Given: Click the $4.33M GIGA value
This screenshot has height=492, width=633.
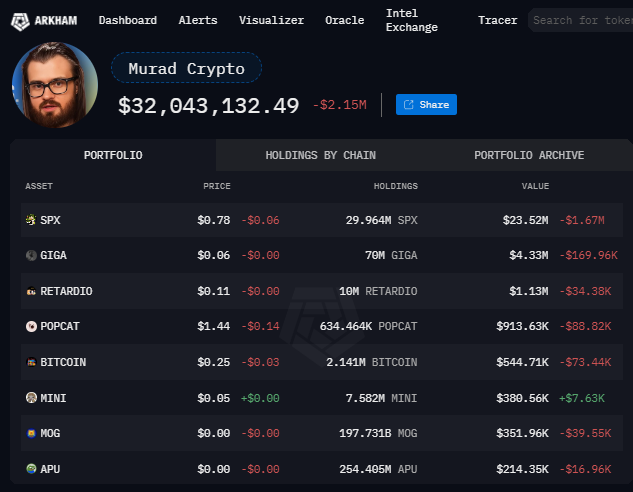Looking at the screenshot, I should pyautogui.click(x=528, y=255).
